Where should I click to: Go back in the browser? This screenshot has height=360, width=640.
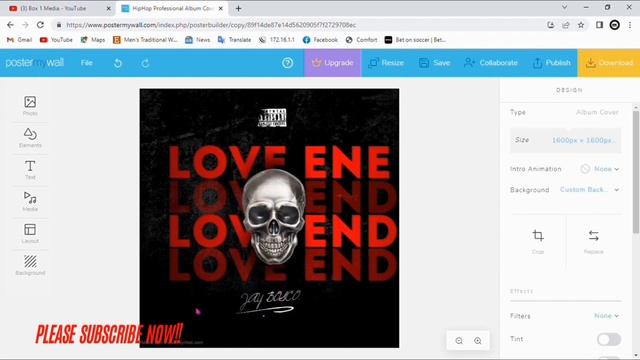pyautogui.click(x=10, y=25)
